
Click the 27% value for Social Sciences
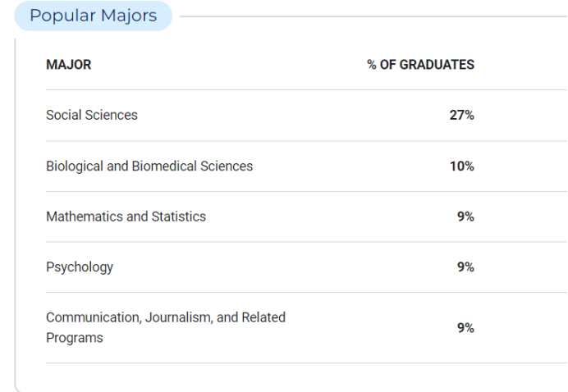[x=462, y=115]
